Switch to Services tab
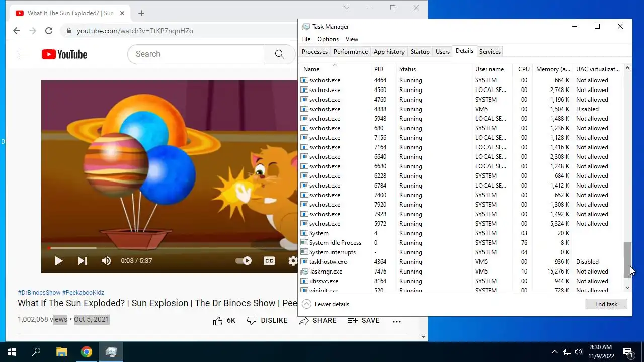This screenshot has height=362, width=644. pos(490,52)
